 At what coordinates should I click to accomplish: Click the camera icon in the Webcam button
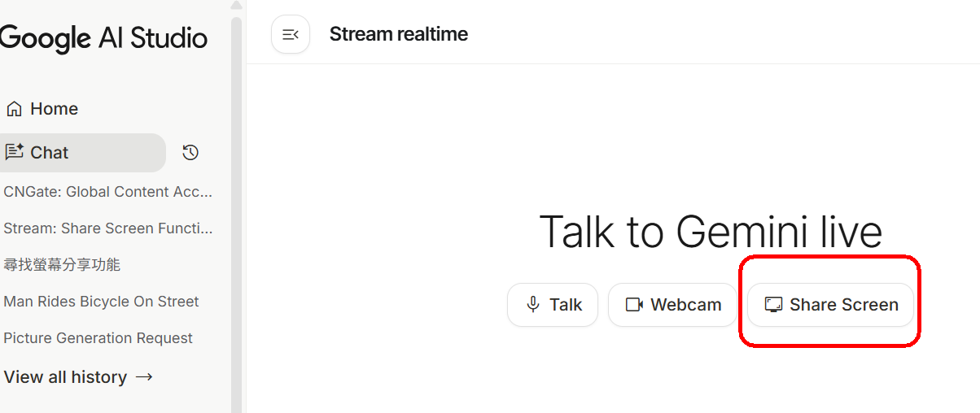point(634,305)
